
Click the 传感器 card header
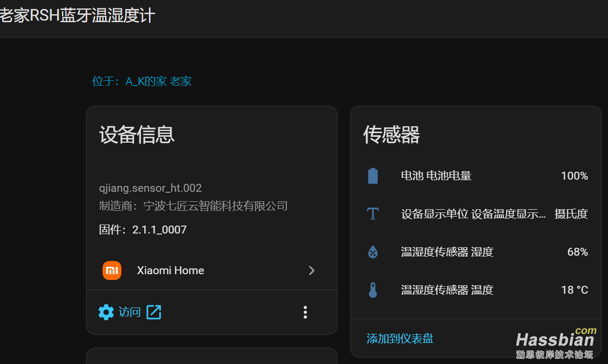[x=391, y=135]
